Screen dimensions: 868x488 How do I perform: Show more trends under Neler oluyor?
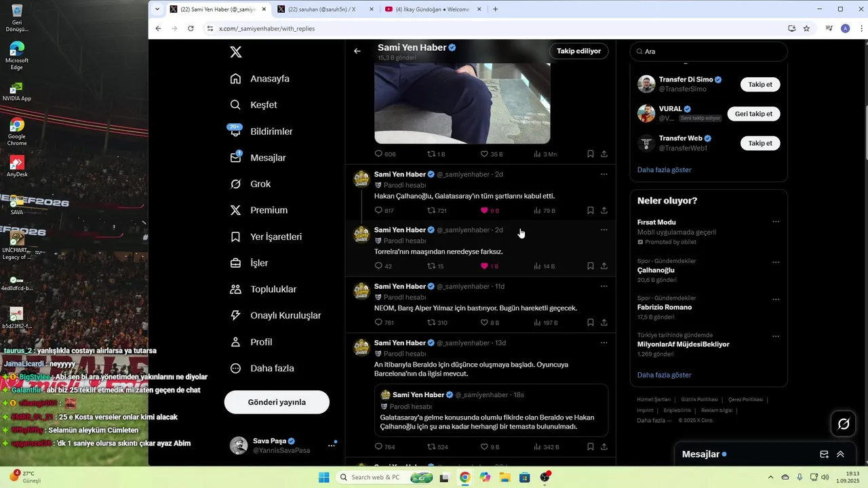(664, 375)
